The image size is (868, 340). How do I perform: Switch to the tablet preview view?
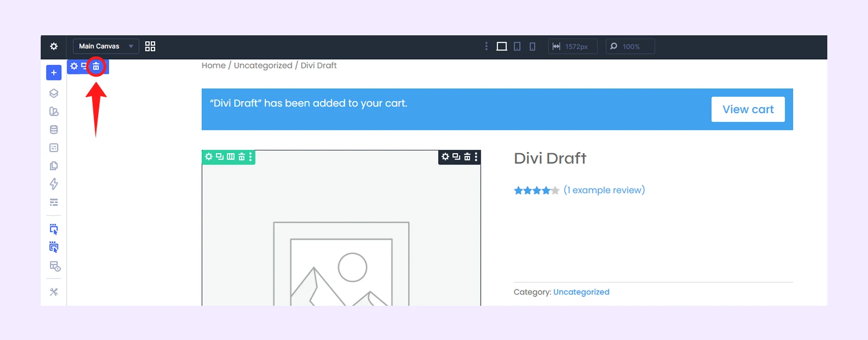pos(517,47)
